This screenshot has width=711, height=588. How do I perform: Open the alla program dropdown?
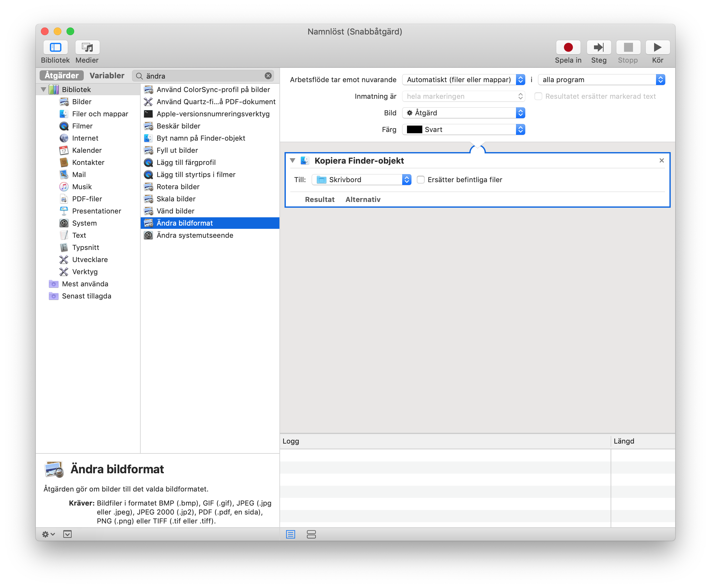click(601, 80)
